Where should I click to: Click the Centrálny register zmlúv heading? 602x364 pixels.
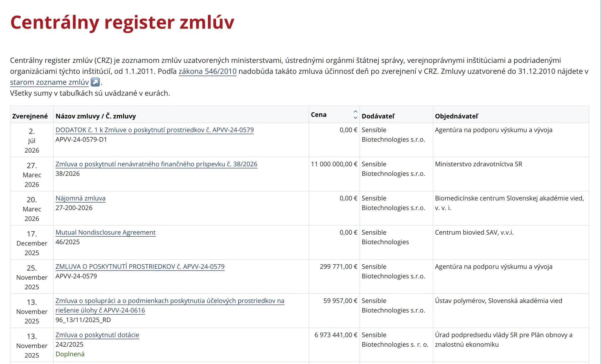pos(122,22)
